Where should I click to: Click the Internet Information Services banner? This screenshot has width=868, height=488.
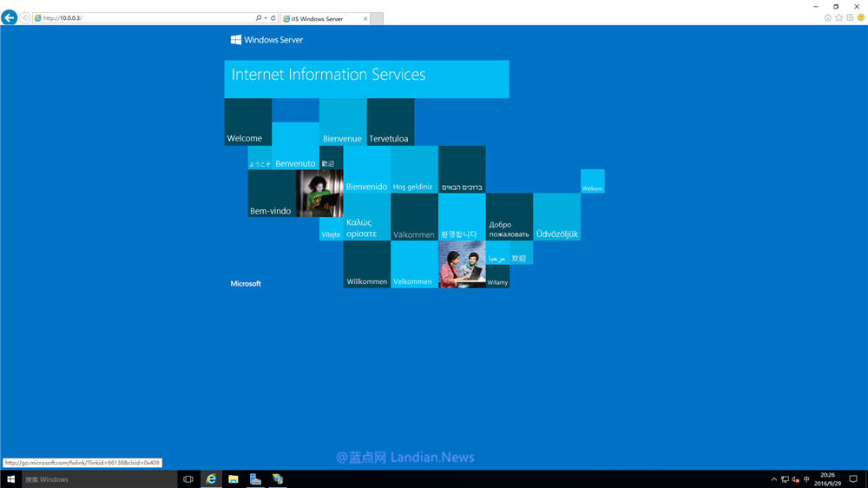[366, 79]
